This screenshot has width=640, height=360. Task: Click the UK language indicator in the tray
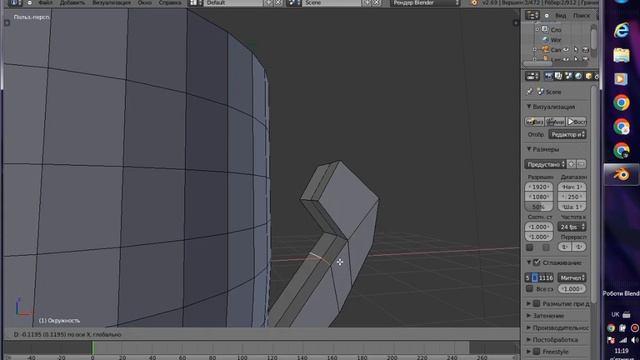616,315
